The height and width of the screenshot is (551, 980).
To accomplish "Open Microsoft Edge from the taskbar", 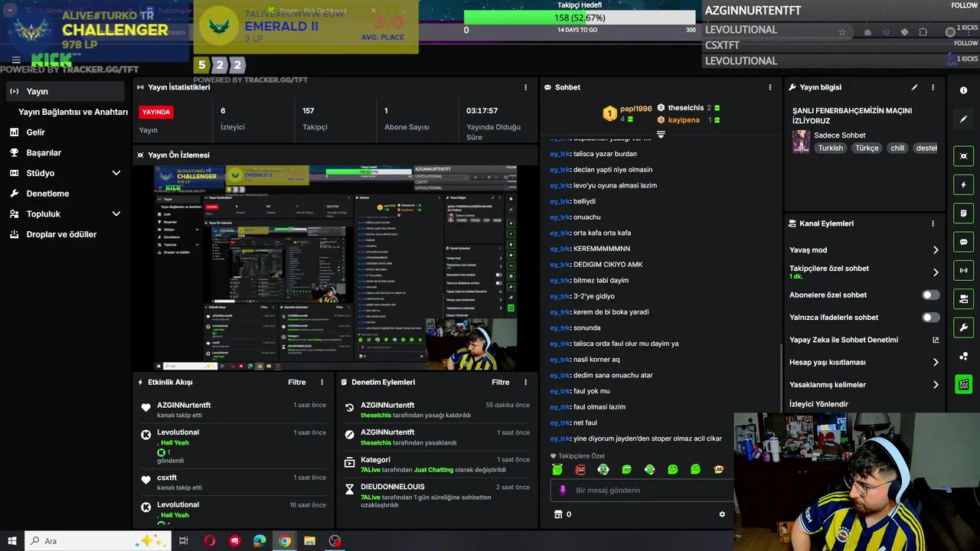I will [260, 541].
